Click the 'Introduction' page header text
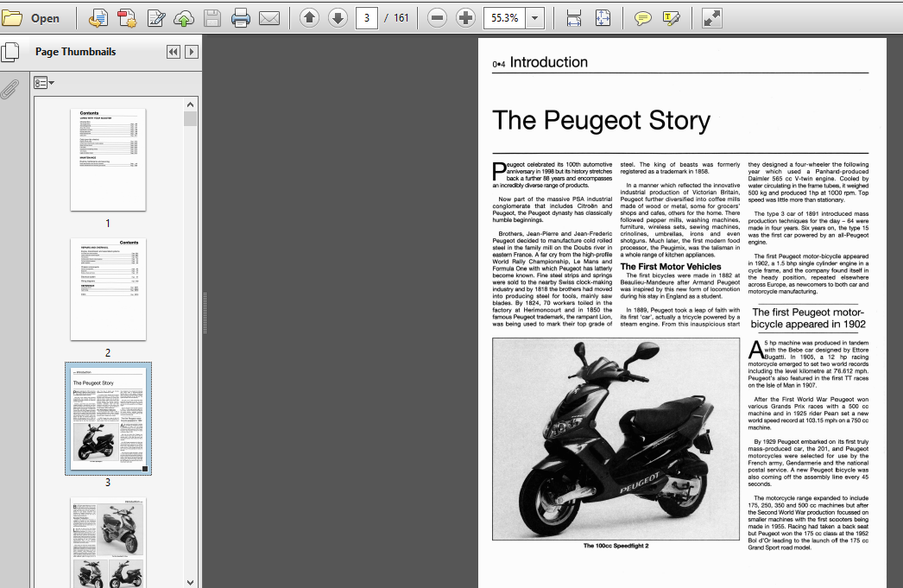903x588 pixels. 548,62
